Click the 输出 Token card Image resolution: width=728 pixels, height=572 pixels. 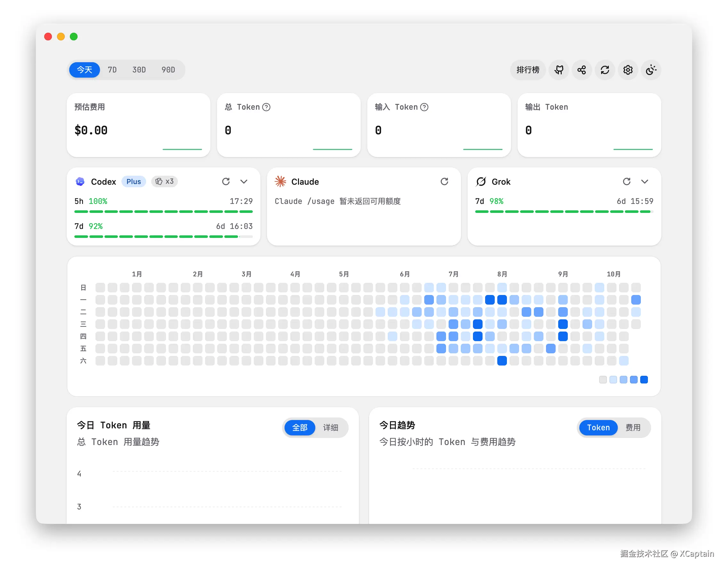(x=589, y=125)
